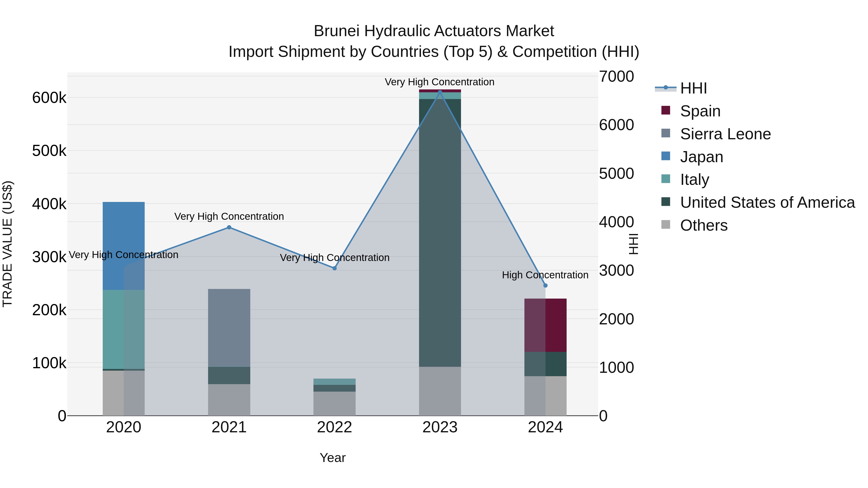This screenshot has width=868, height=488.
Task: Click the 1000 tick on the HHI axis
Action: pos(617,368)
